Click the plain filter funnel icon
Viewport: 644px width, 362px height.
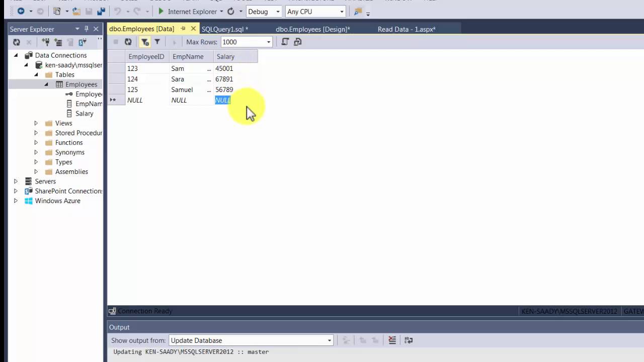(157, 42)
